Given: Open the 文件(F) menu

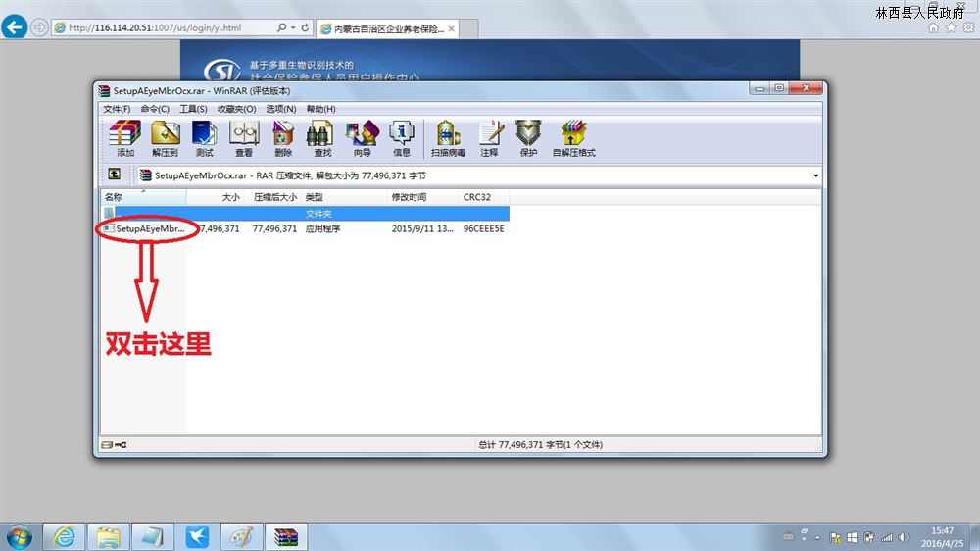Looking at the screenshot, I should pyautogui.click(x=117, y=109).
